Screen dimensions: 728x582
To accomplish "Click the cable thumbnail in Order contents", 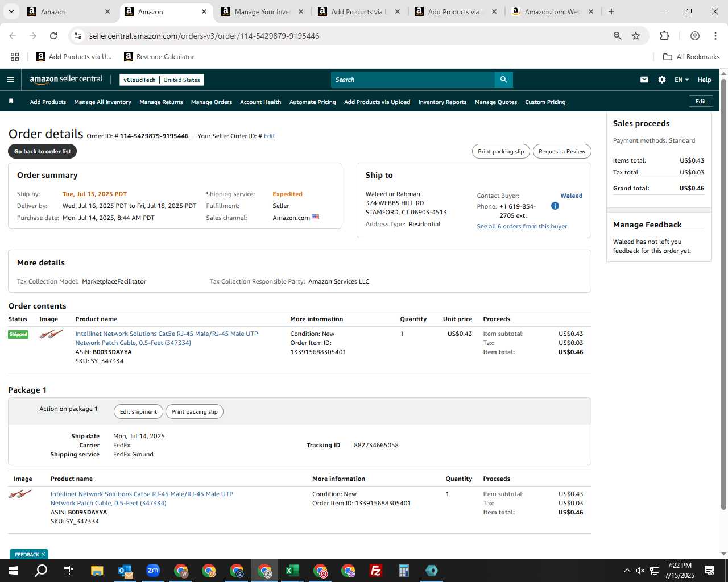I will 51,334.
